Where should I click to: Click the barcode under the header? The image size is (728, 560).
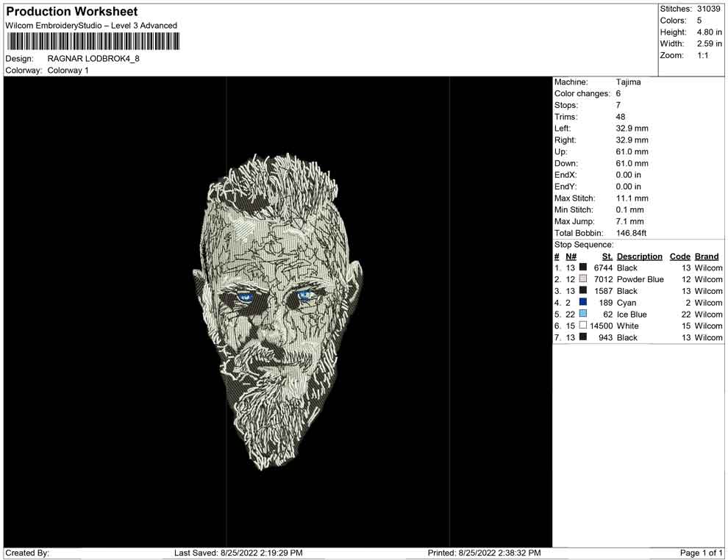pos(90,41)
